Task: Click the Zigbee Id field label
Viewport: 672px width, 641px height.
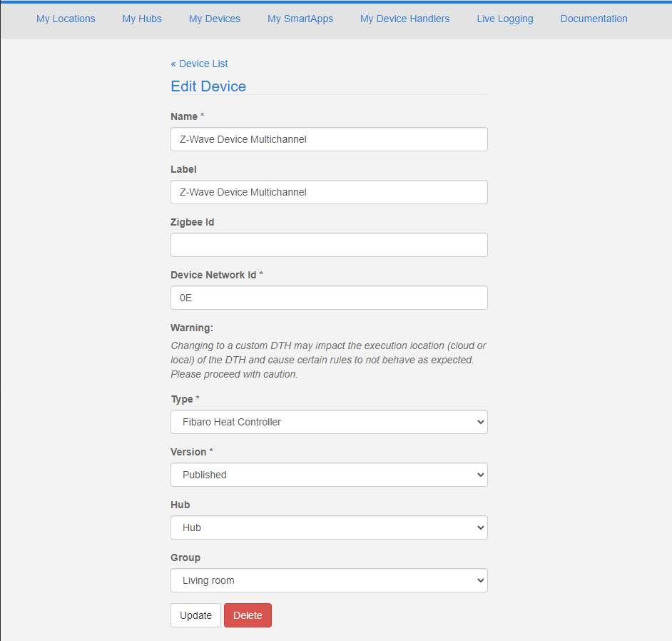Action: click(192, 222)
